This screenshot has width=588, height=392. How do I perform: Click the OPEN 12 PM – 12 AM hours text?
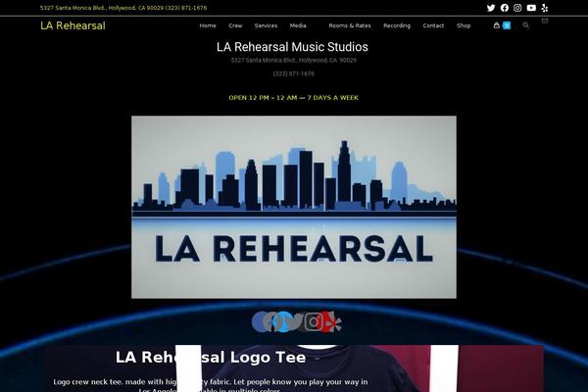click(x=294, y=98)
